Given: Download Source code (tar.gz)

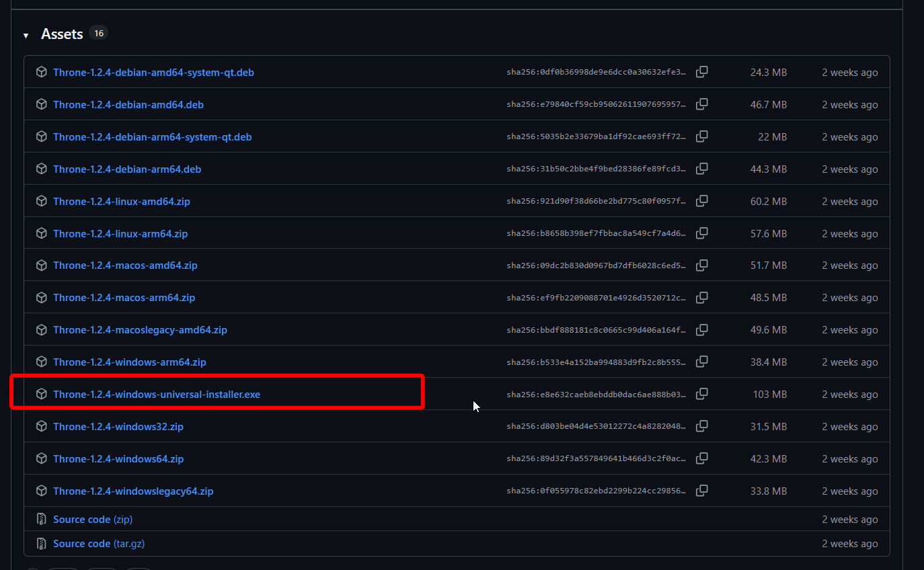Looking at the screenshot, I should tap(99, 543).
